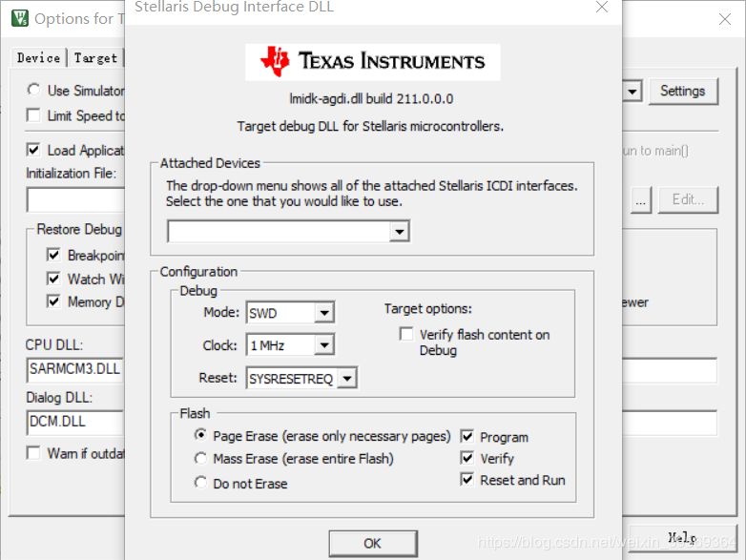Toggle the Memory Display restore checkbox

(53, 301)
